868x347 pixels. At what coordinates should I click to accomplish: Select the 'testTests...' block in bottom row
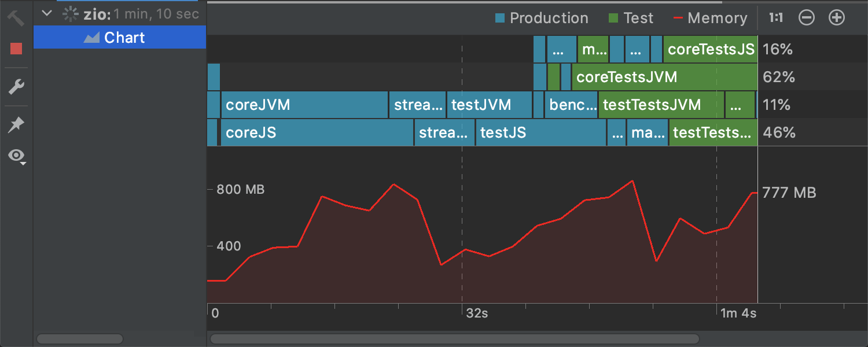pyautogui.click(x=713, y=132)
